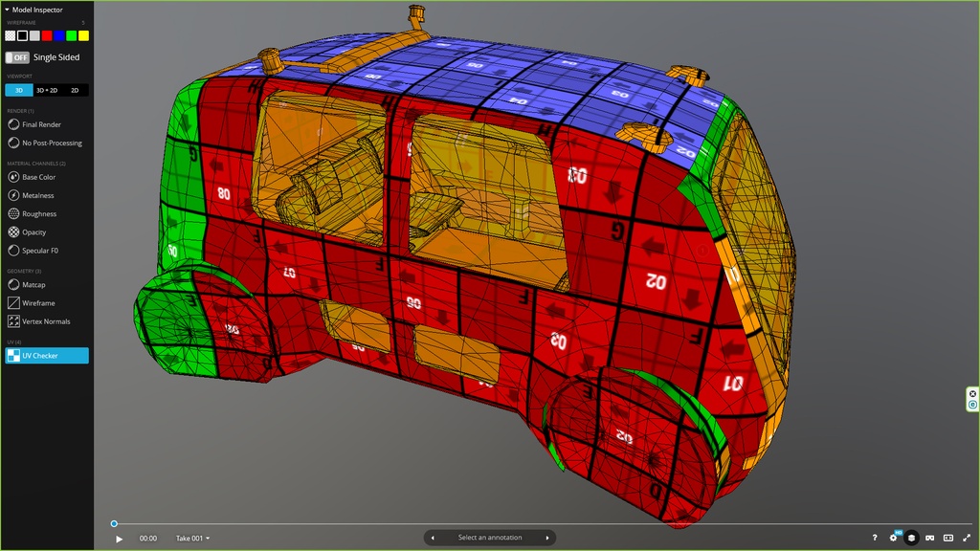Switch viewport to 3D + 2D tab
This screenshot has width=980, height=551.
(x=47, y=90)
